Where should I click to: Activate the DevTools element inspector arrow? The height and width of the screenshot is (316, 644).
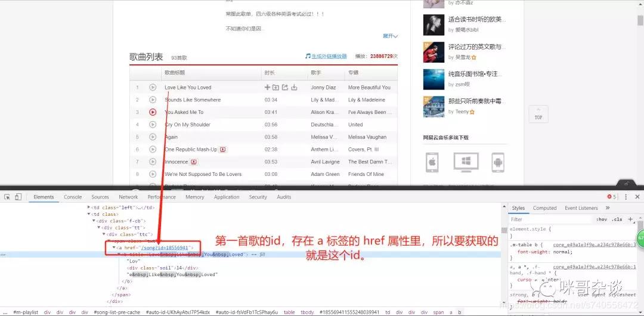[7, 197]
